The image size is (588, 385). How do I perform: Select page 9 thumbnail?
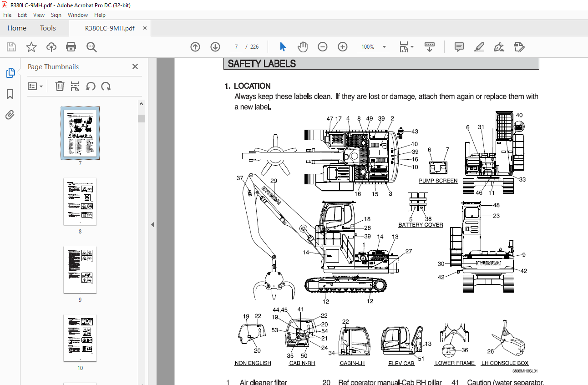[80, 269]
